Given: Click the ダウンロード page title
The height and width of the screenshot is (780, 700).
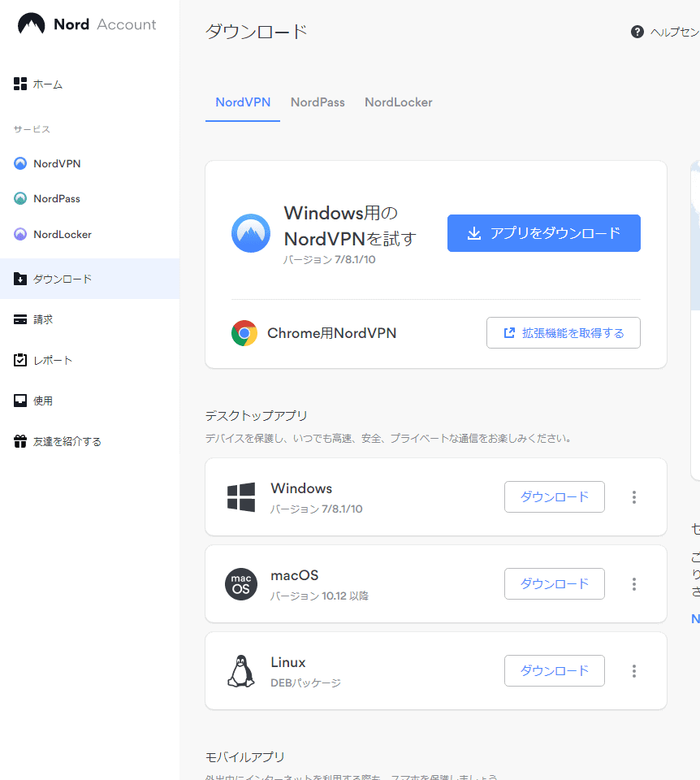Looking at the screenshot, I should pos(257,32).
